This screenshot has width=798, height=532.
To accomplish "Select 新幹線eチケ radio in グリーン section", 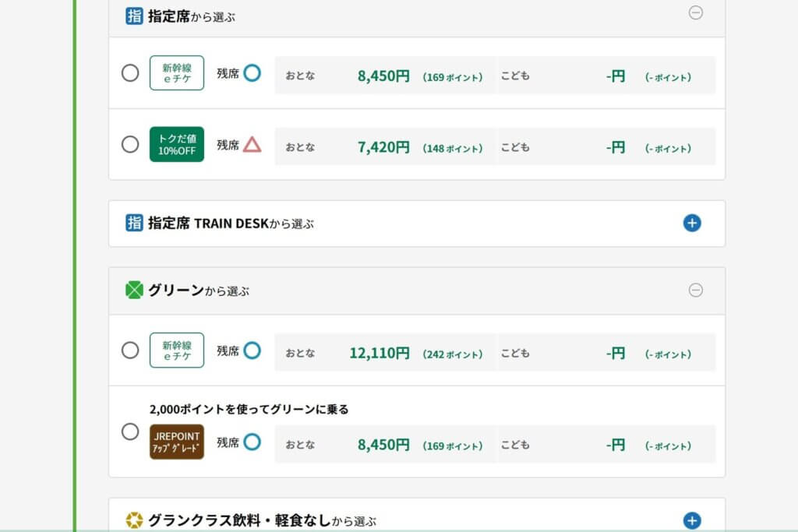I will click(130, 351).
